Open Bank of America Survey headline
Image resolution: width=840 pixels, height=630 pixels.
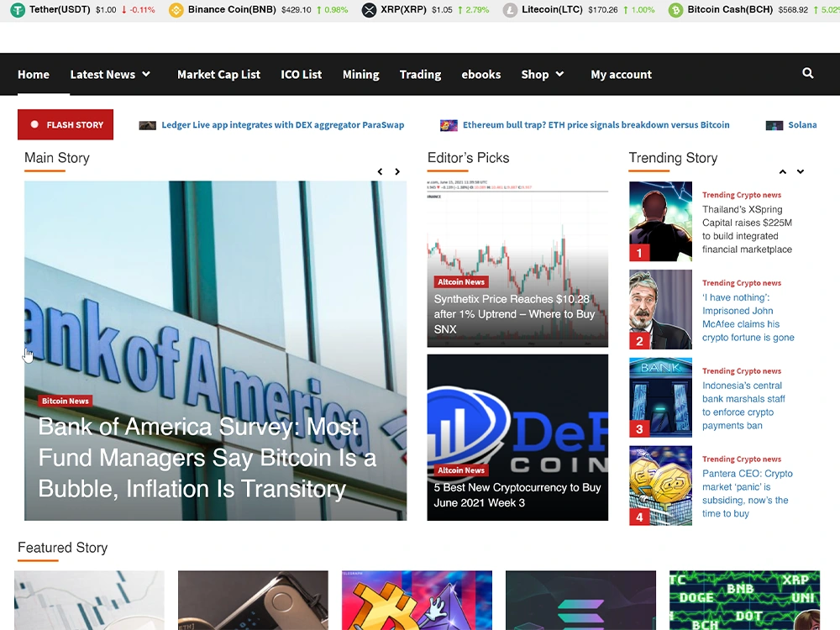point(207,458)
